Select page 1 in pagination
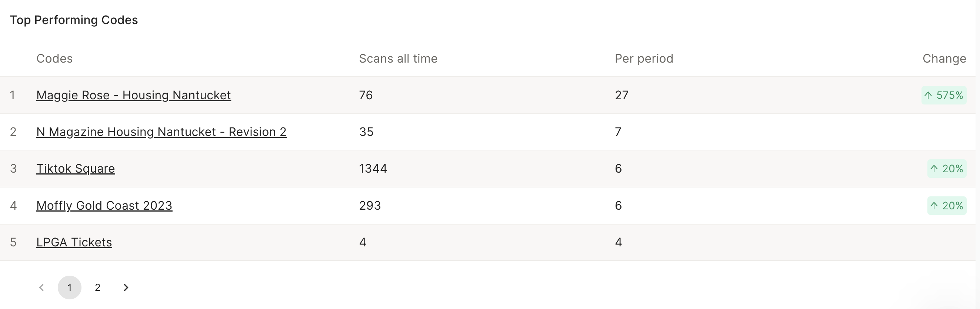The height and width of the screenshot is (309, 980). [70, 287]
